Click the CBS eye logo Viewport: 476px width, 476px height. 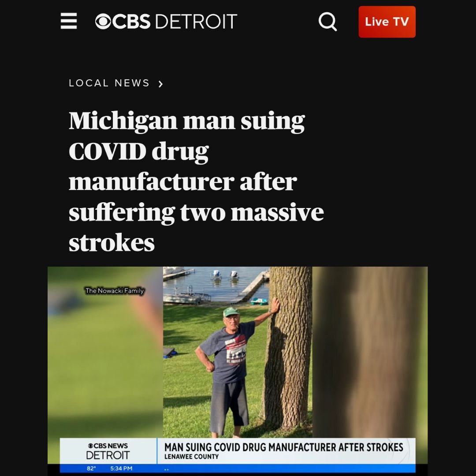[x=103, y=22]
